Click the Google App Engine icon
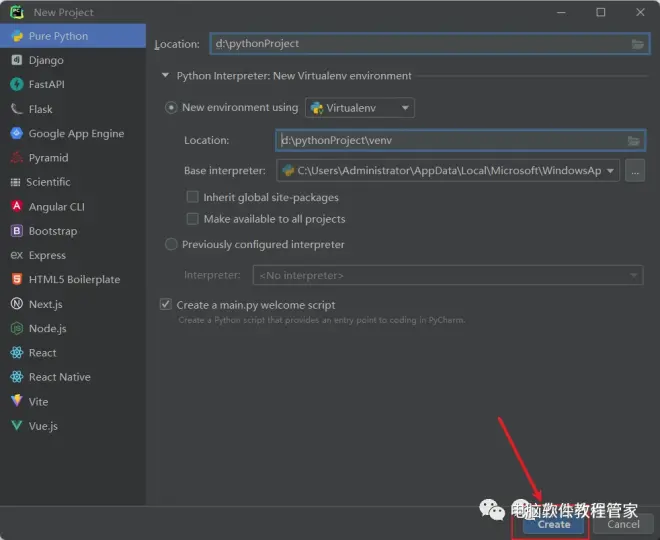Image resolution: width=660 pixels, height=540 pixels. (17, 133)
